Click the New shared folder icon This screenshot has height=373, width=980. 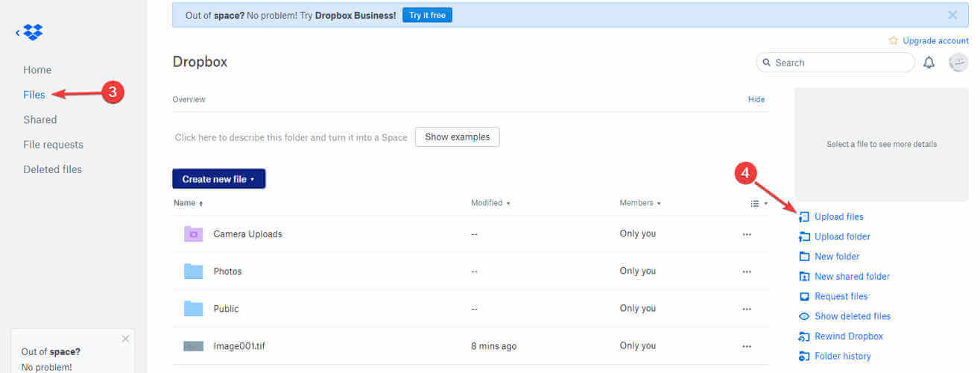pyautogui.click(x=804, y=277)
